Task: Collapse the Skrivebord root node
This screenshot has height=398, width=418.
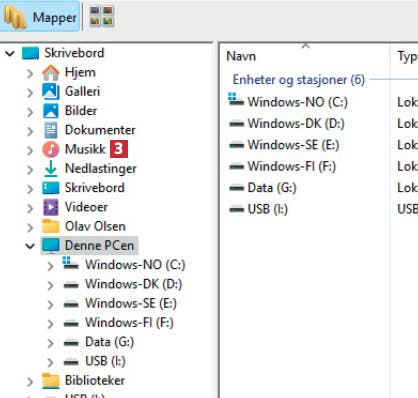Action: pos(10,53)
